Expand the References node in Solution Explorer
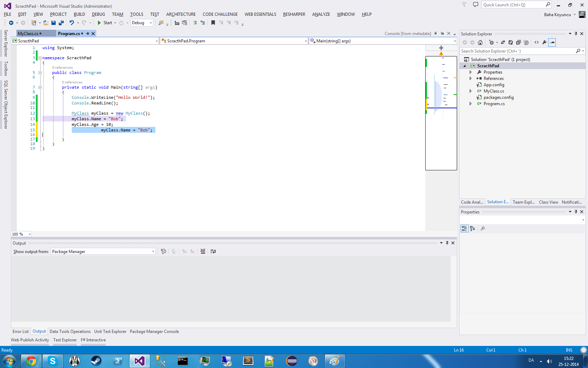Image resolution: width=588 pixels, height=368 pixels. point(470,79)
